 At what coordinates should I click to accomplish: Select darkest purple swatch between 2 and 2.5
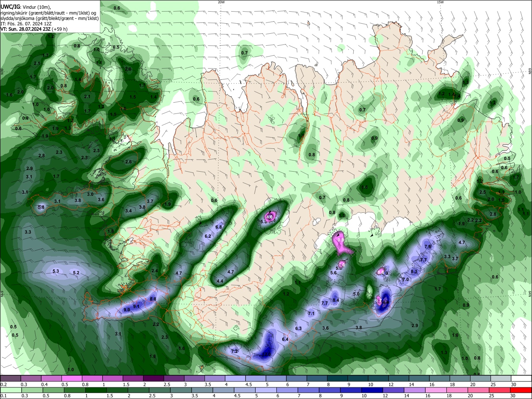(x=153, y=379)
